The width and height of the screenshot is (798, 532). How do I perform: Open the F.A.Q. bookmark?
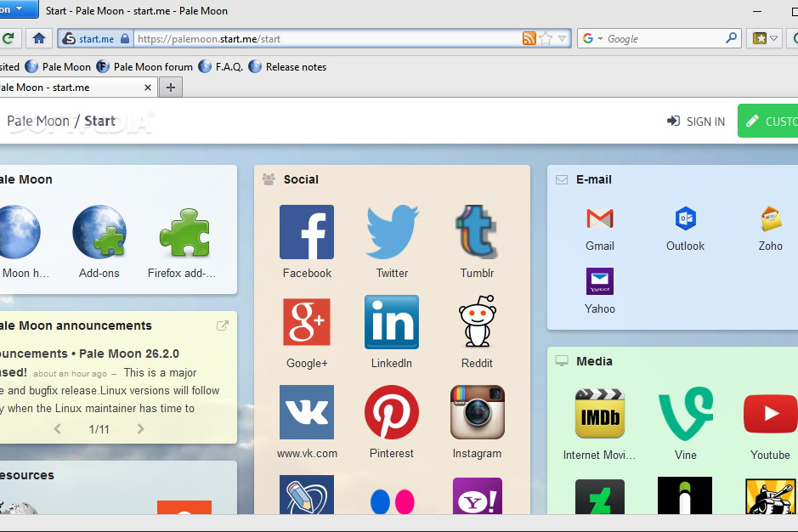pyautogui.click(x=220, y=66)
